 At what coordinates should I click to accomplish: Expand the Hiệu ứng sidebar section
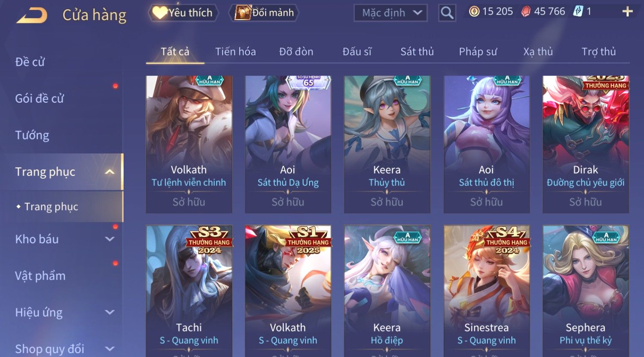[x=110, y=312]
